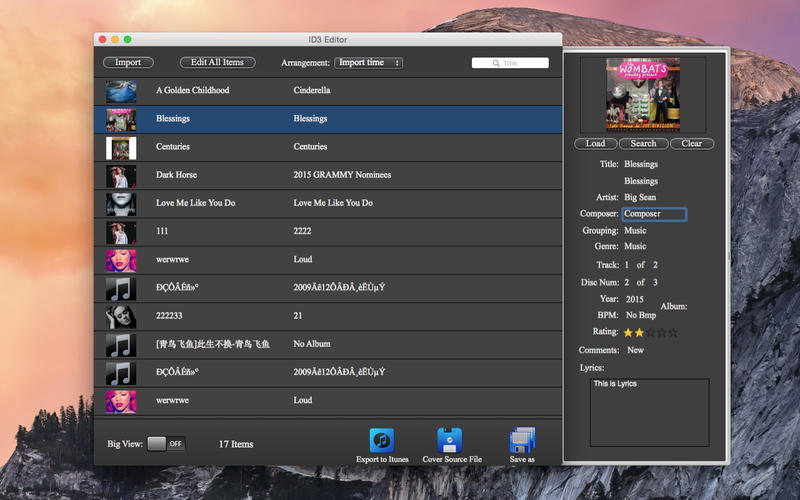Viewport: 800px width, 500px height.
Task: Toggle the Big View switch
Action: coord(165,444)
